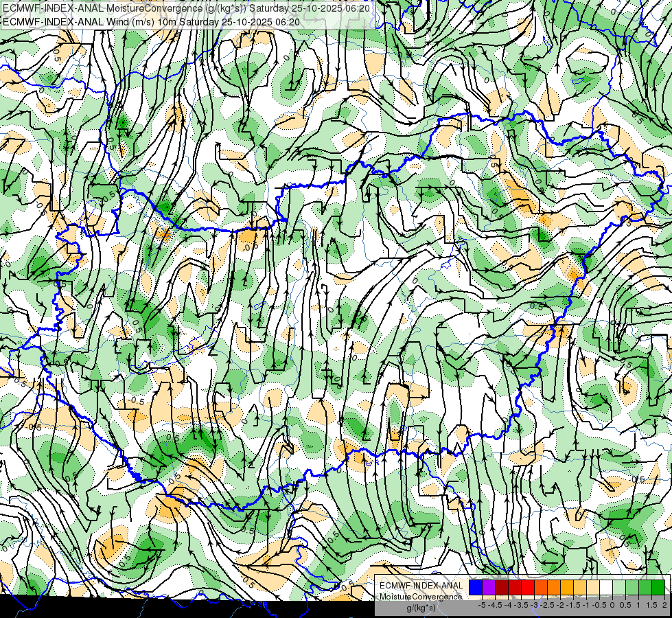Click the lightest green legend swatch from 0 to 0.5
The width and height of the screenshot is (672, 618).
(619, 588)
